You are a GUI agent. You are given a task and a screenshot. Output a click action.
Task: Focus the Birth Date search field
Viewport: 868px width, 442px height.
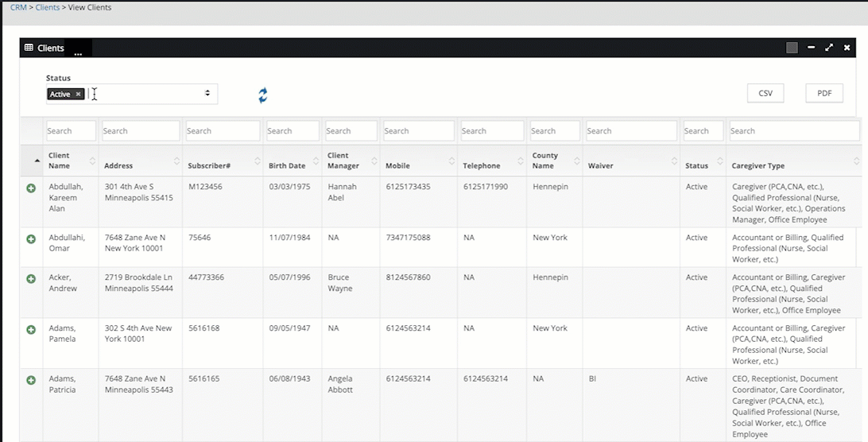293,130
